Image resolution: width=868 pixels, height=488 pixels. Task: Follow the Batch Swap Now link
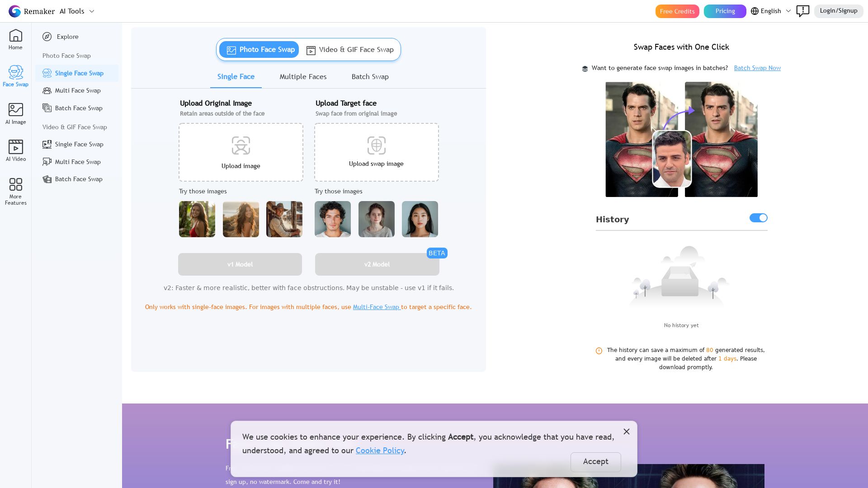click(757, 68)
